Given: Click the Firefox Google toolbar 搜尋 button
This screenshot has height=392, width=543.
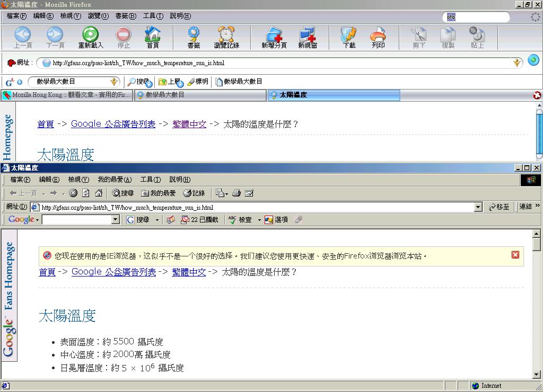Looking at the screenshot, I should tap(139, 82).
